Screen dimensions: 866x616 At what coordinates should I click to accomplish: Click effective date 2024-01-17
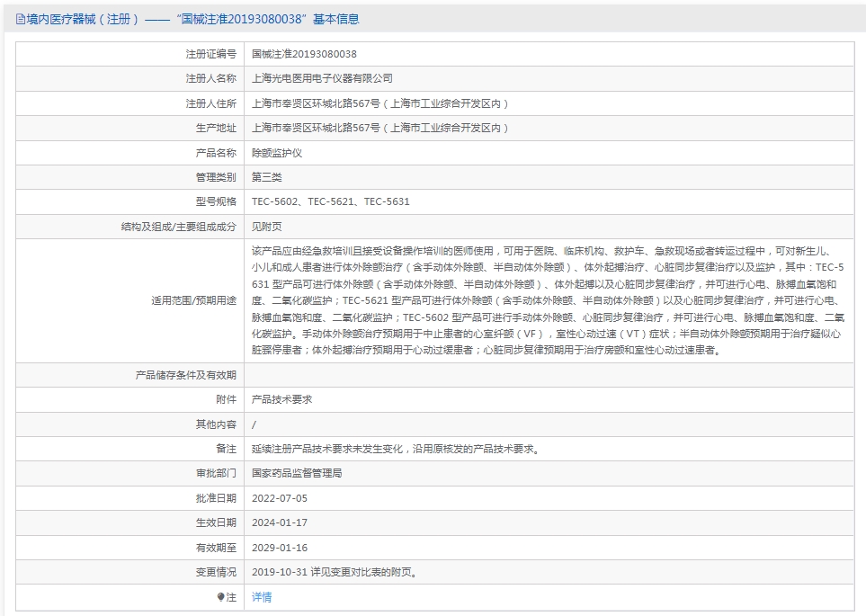(x=279, y=522)
